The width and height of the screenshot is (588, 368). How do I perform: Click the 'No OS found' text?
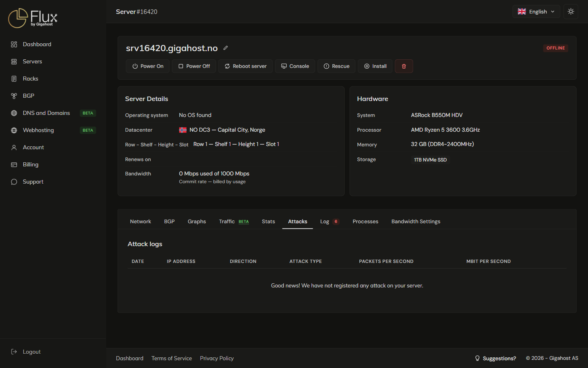click(195, 115)
